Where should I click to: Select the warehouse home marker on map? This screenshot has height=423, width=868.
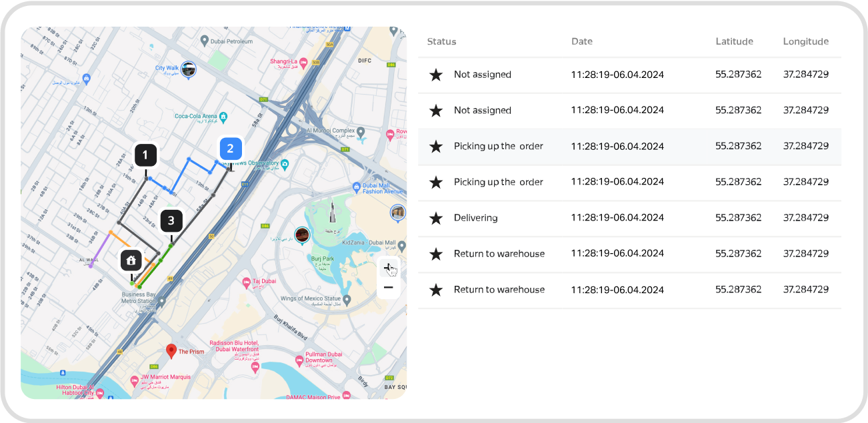(x=131, y=260)
